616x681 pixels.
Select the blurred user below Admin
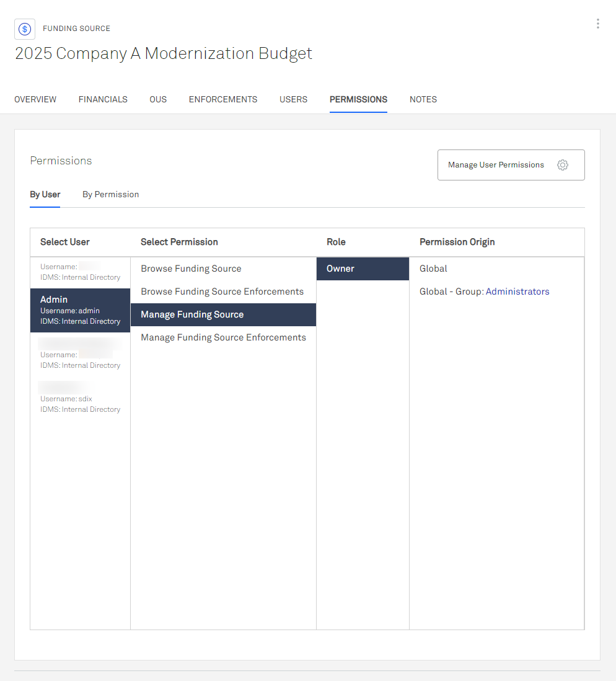pyautogui.click(x=81, y=354)
